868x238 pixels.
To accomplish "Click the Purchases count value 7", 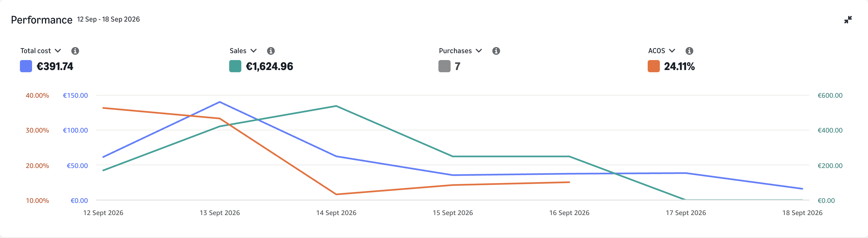I will (x=457, y=66).
